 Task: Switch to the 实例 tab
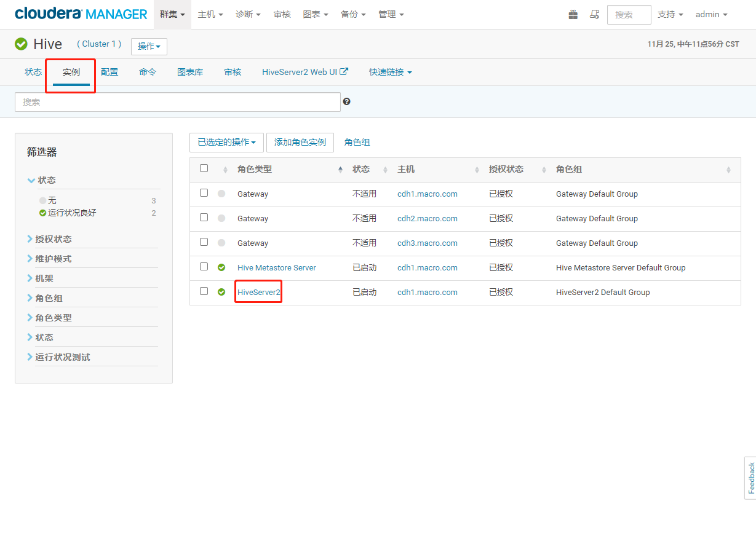(71, 72)
